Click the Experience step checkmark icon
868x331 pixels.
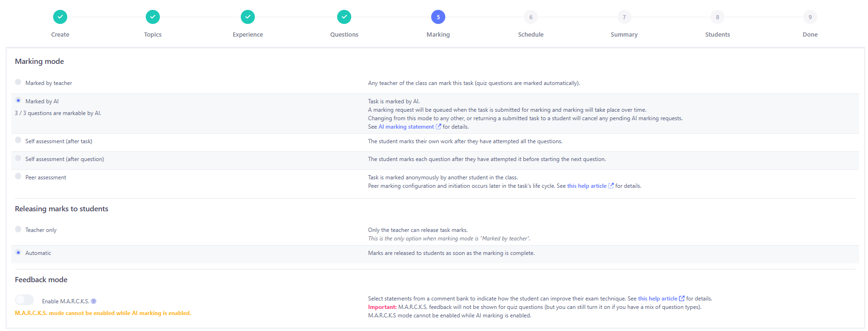coord(248,17)
